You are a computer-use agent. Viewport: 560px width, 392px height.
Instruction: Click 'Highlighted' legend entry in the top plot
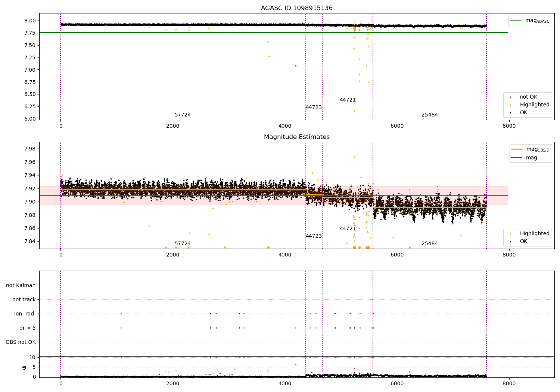[x=535, y=105]
